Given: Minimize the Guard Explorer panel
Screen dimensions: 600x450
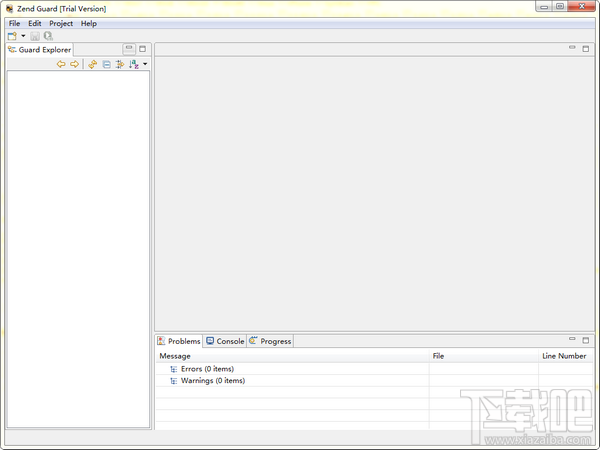Looking at the screenshot, I should point(129,49).
